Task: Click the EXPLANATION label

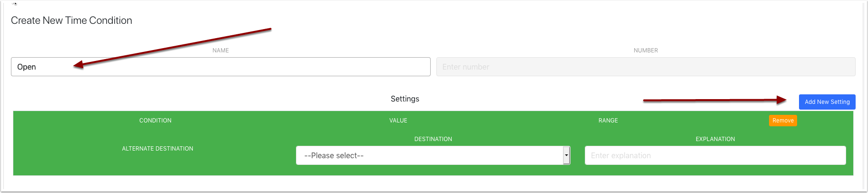Action: coord(715,139)
